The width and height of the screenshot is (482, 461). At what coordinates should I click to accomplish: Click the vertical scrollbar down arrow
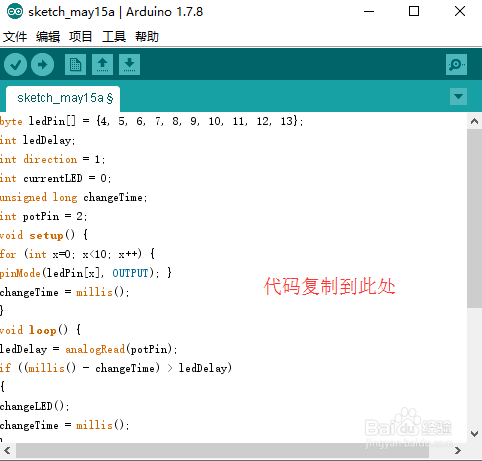[x=474, y=434]
